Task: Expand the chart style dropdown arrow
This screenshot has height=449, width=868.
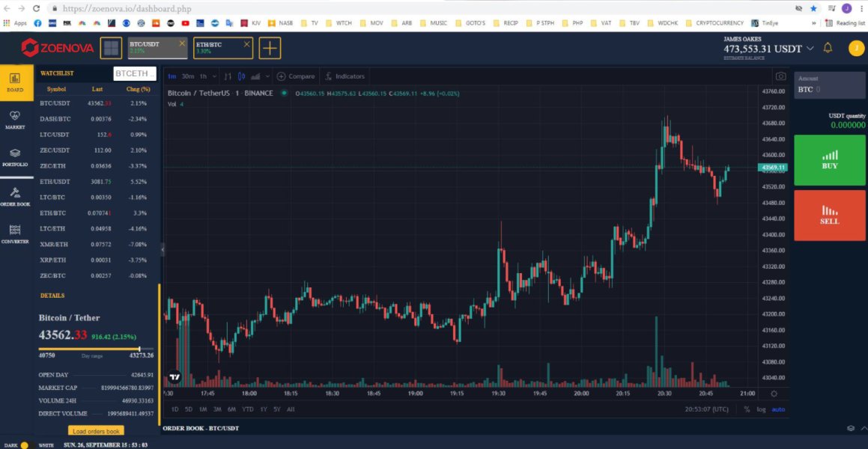Action: coord(268,76)
